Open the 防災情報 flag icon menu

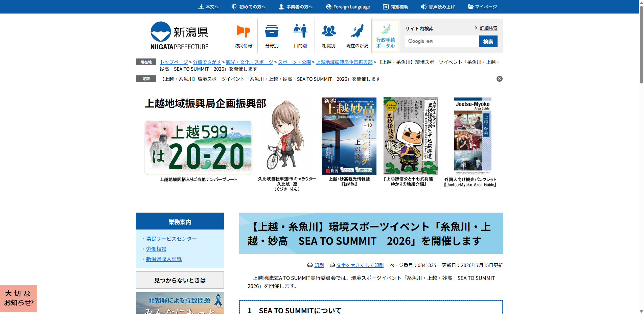[243, 36]
